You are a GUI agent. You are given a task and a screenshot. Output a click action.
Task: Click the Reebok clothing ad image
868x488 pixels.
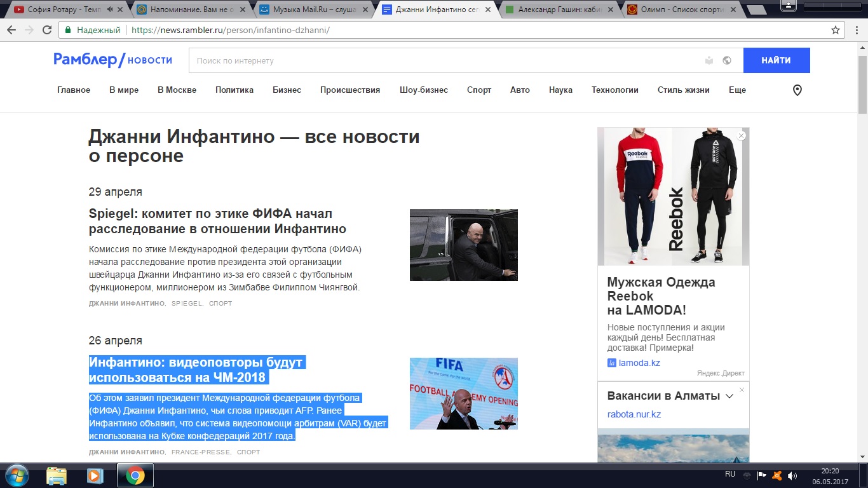[x=674, y=196]
